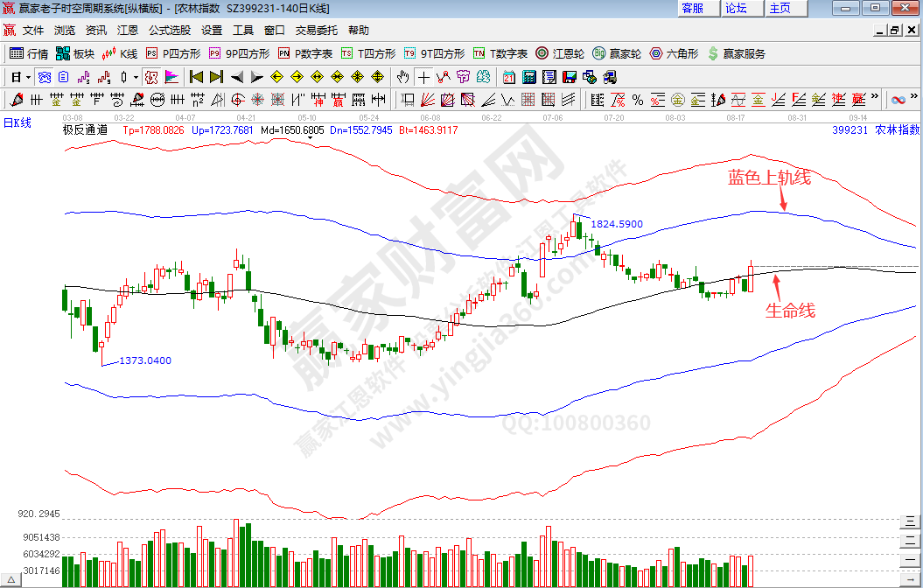
Task: Click the 日K线 label on chart
Action: tap(17, 122)
